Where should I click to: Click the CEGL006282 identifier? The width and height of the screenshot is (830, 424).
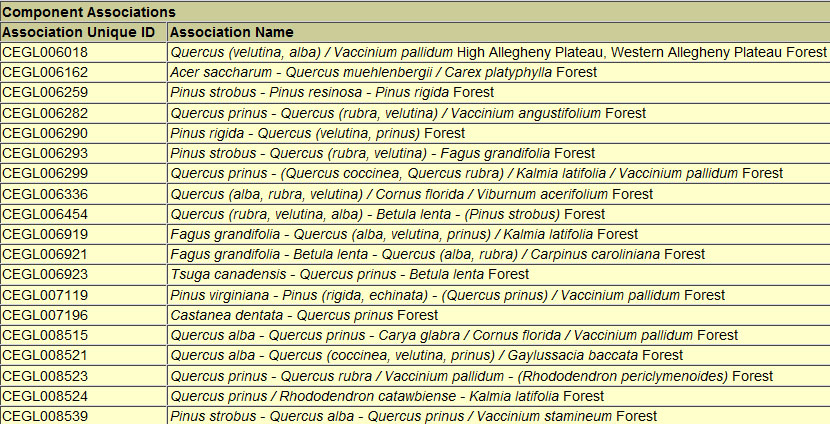click(x=45, y=113)
